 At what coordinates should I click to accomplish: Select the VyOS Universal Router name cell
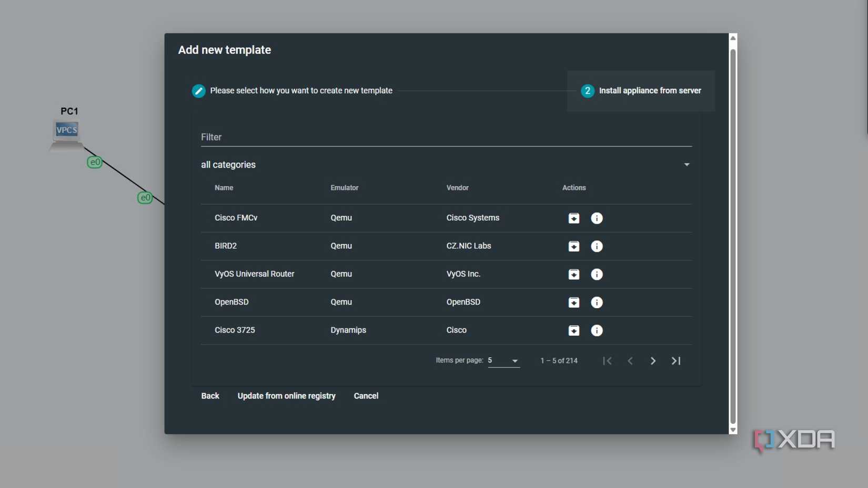tap(255, 274)
